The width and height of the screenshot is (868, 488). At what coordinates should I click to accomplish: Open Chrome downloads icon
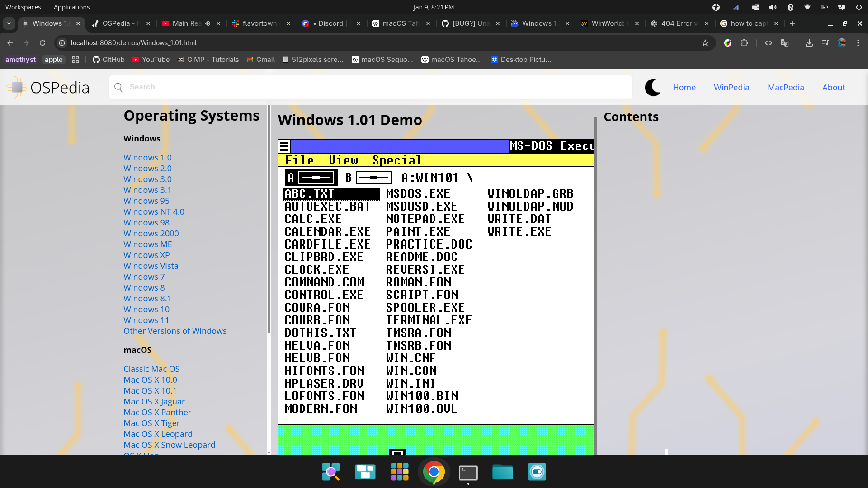click(809, 43)
